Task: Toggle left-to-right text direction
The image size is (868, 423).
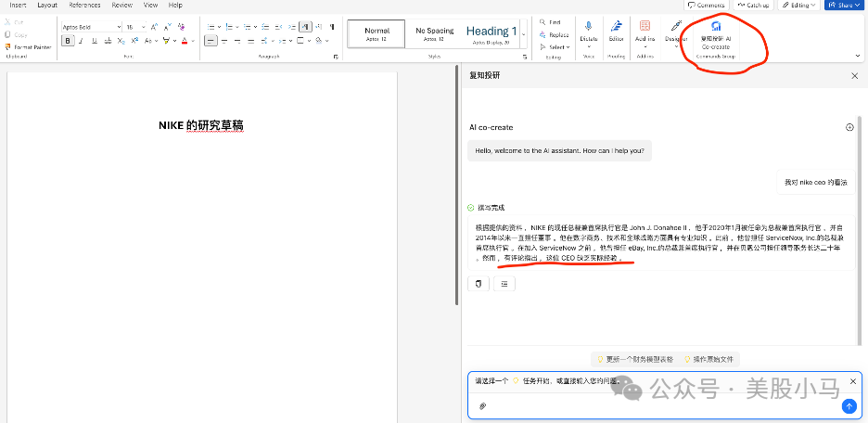Action: tap(305, 27)
